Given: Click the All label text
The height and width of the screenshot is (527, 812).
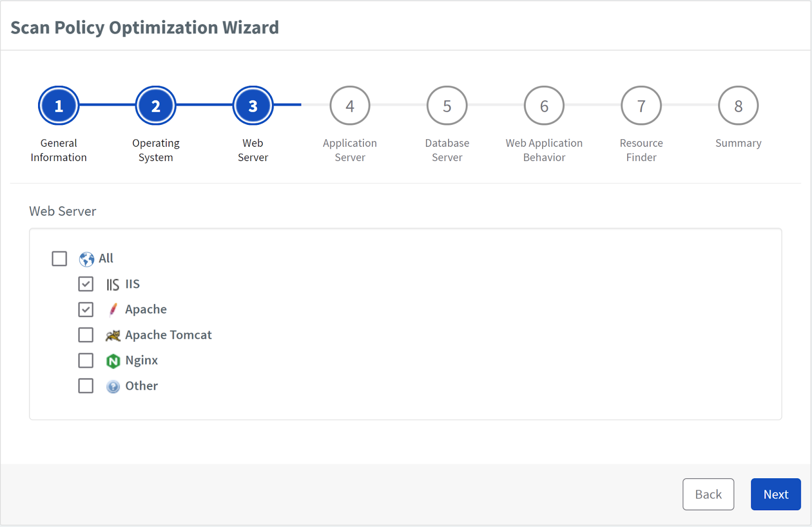Looking at the screenshot, I should (x=106, y=258).
